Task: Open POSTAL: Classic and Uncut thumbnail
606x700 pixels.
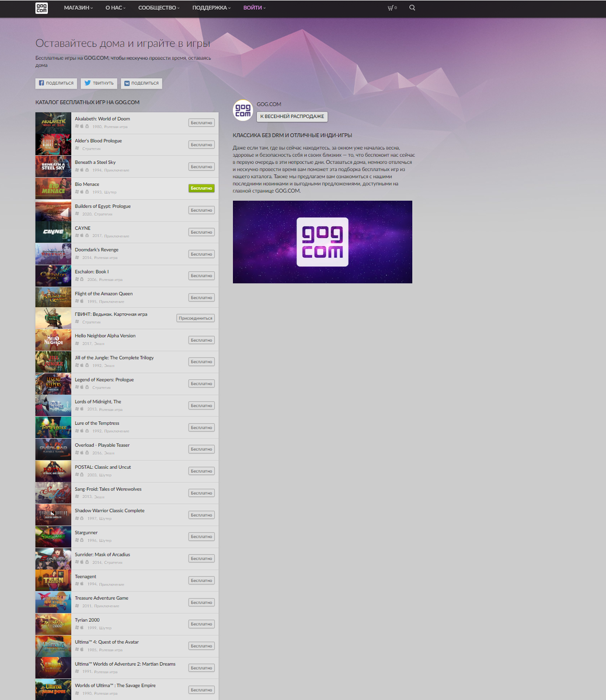Action: pyautogui.click(x=53, y=471)
